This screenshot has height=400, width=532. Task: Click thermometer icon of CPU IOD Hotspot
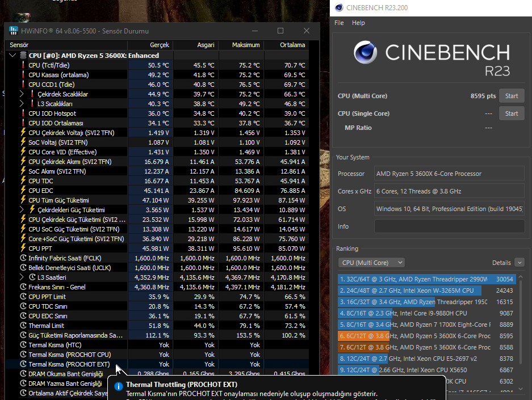(23, 113)
